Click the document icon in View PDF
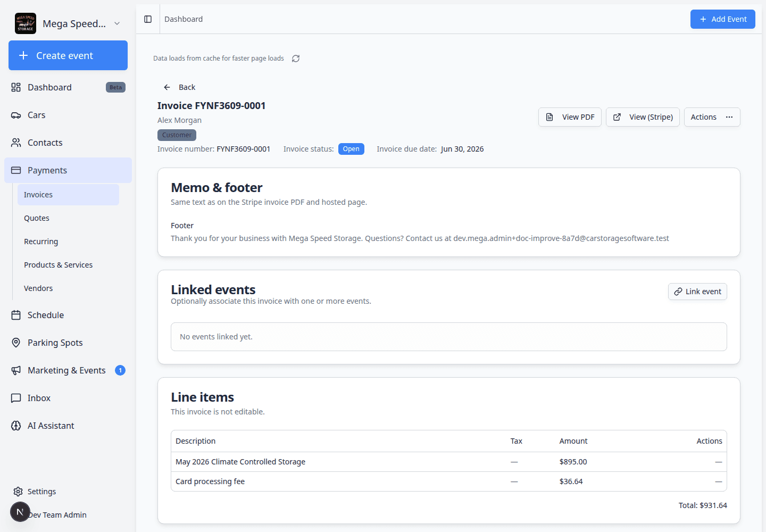 [549, 117]
